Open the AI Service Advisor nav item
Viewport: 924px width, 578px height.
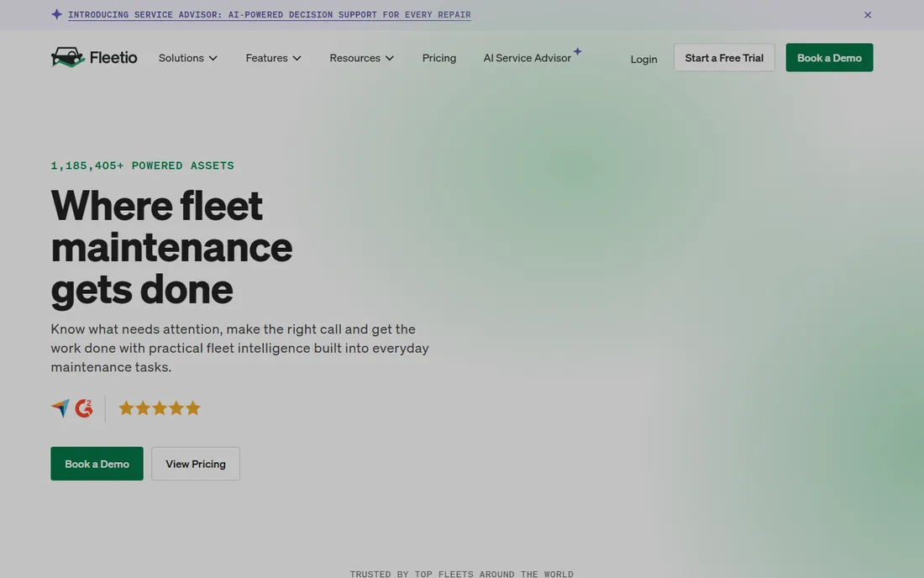[527, 58]
